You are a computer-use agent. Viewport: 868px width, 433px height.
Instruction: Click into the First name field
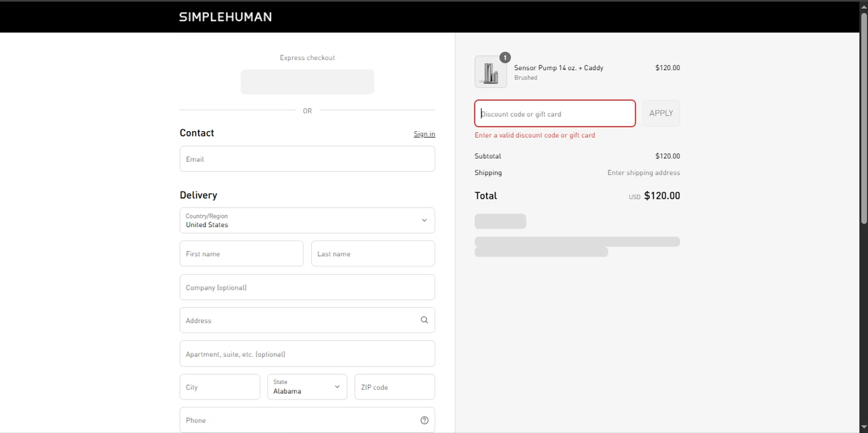(241, 254)
